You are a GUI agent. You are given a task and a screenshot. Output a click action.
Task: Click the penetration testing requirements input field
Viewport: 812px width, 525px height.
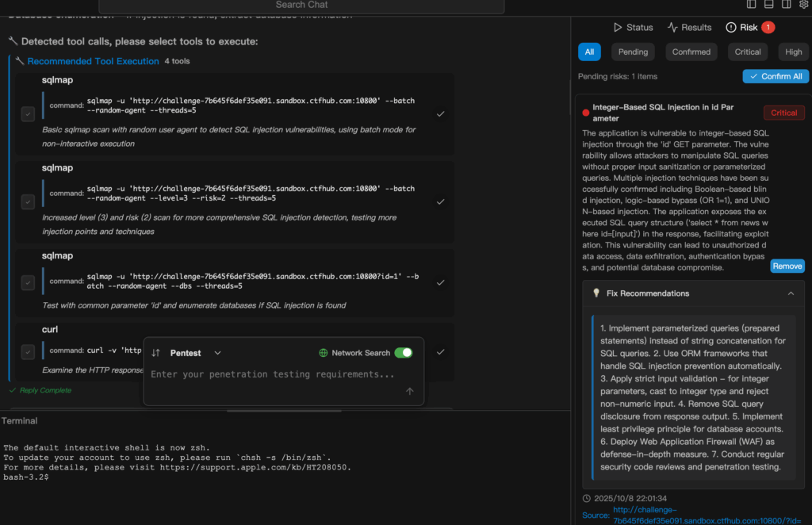(274, 374)
